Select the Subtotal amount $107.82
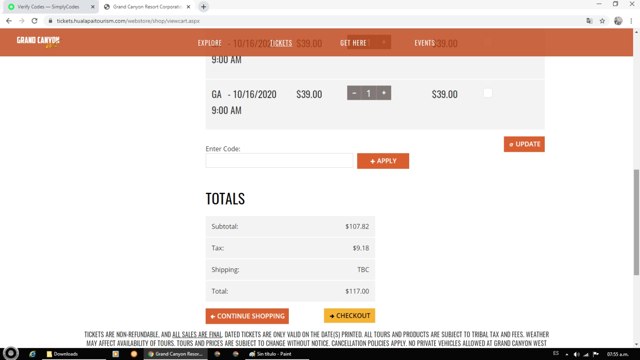 (357, 227)
